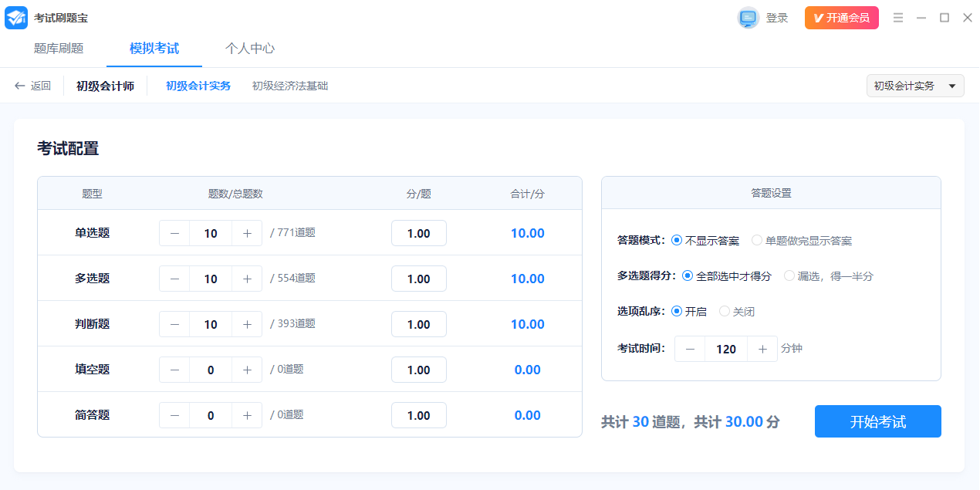Screen dimensions: 980x490
Task: Choose 全部选中才得分 scoring option
Action: pyautogui.click(x=727, y=275)
